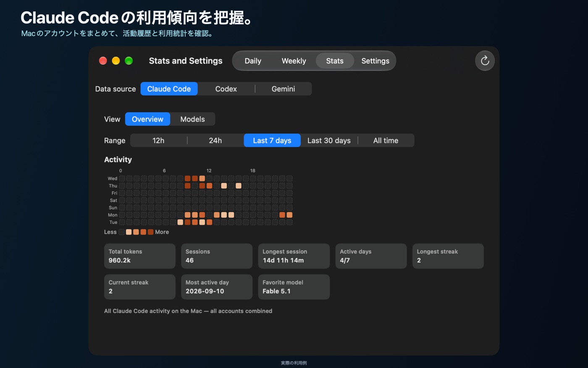Viewport: 588px width, 368px height.
Task: Select Last 7 days range
Action: coord(272,140)
